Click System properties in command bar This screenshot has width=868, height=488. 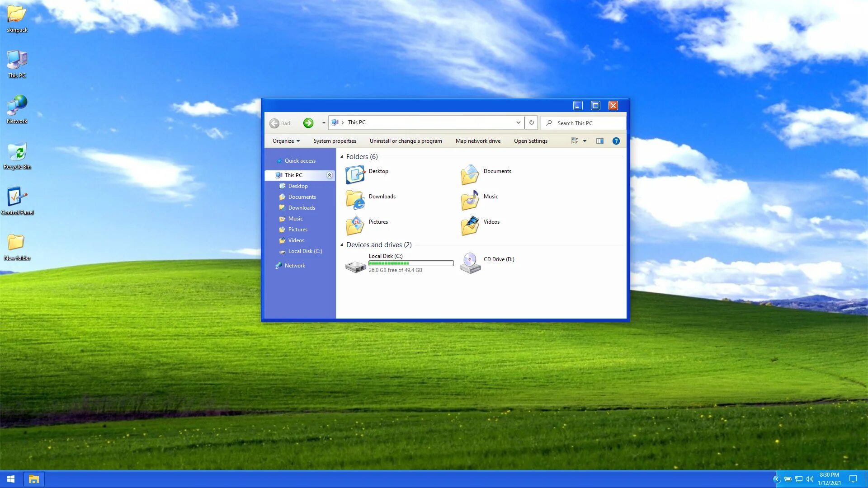[335, 141]
